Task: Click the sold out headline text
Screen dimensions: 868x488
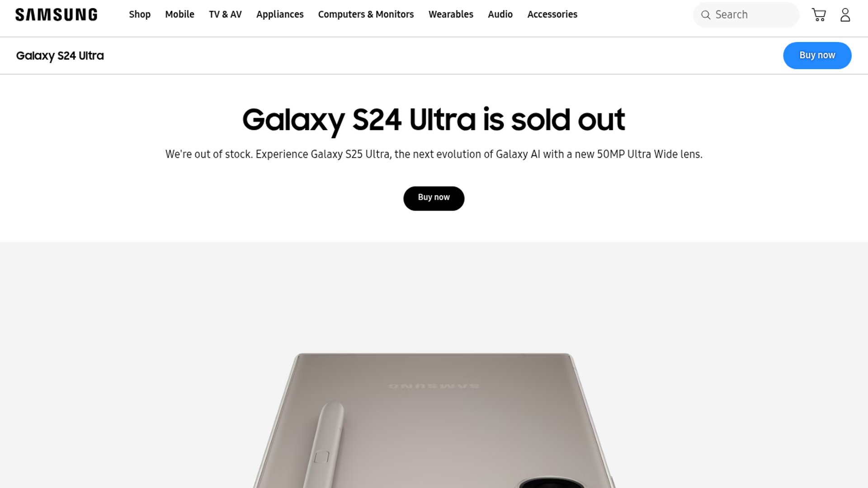Action: pos(434,120)
